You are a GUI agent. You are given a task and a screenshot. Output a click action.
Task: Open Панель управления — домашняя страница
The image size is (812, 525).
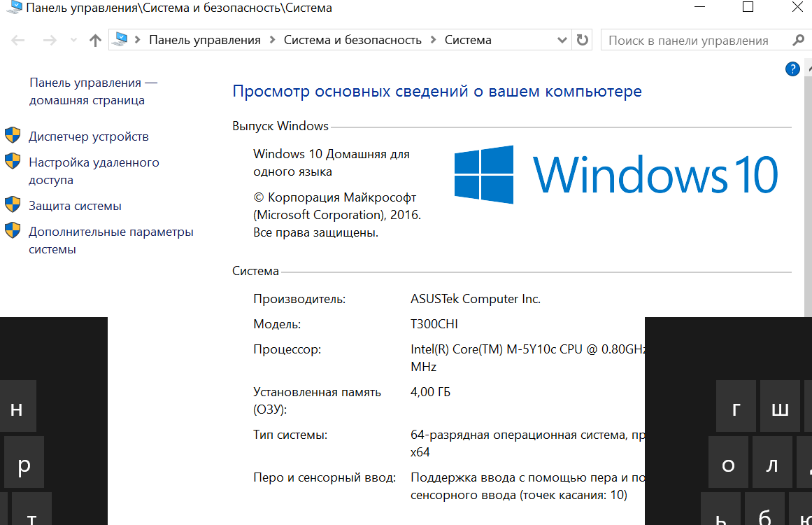point(93,92)
